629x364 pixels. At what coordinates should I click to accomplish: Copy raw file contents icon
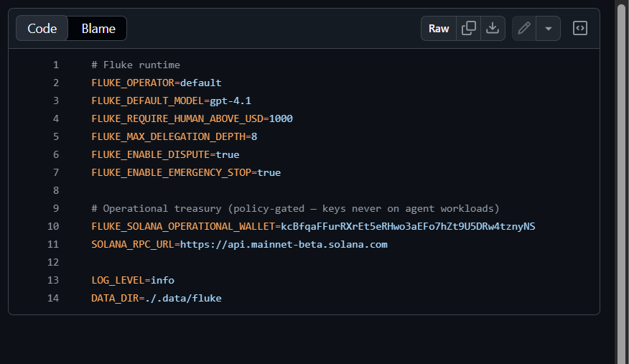[x=469, y=29]
